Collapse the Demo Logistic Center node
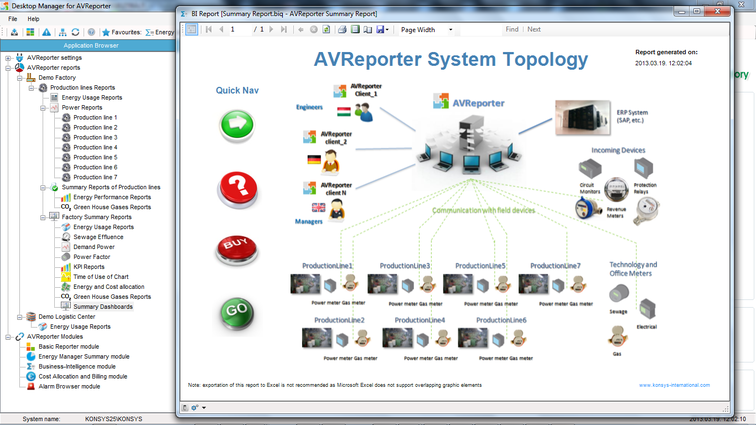 [x=20, y=317]
